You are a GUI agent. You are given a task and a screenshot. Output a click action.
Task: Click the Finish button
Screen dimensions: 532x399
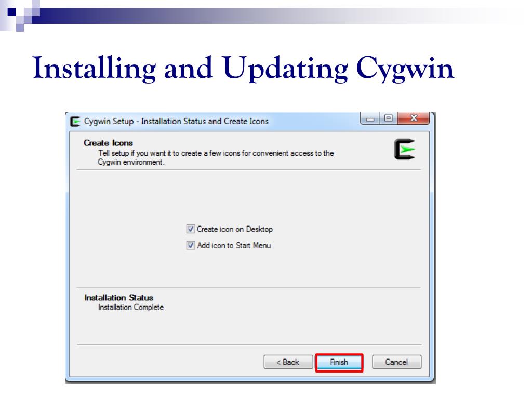point(339,362)
